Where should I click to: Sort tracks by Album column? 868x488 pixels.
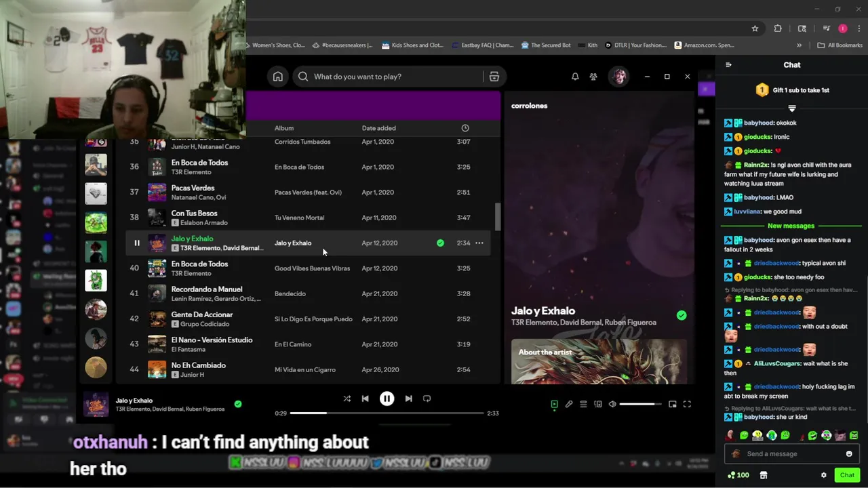pyautogui.click(x=284, y=128)
